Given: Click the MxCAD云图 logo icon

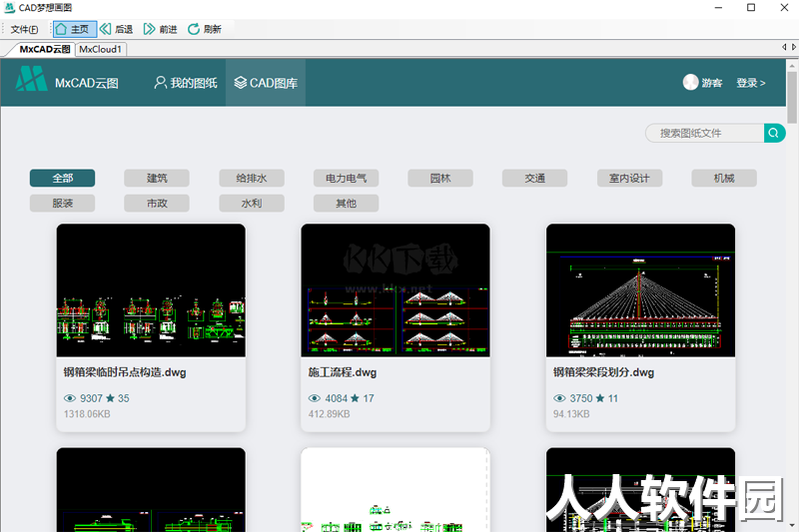Looking at the screenshot, I should (31, 79).
